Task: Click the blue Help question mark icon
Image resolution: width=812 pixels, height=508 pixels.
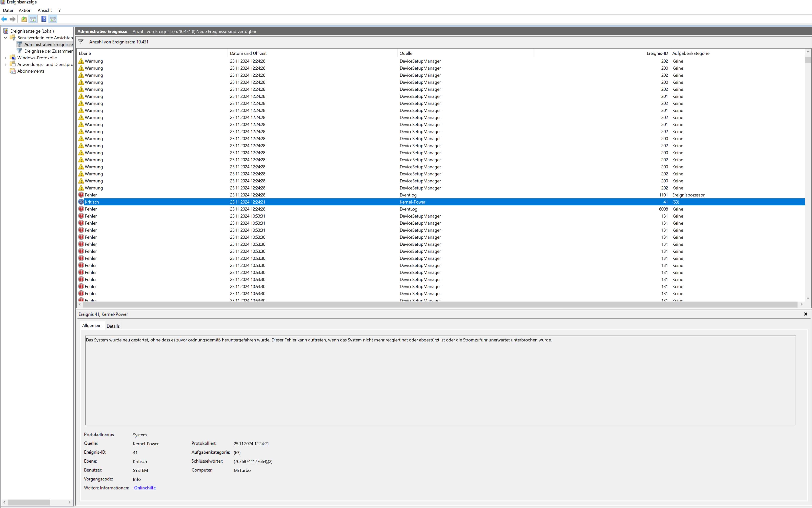Action: point(44,19)
